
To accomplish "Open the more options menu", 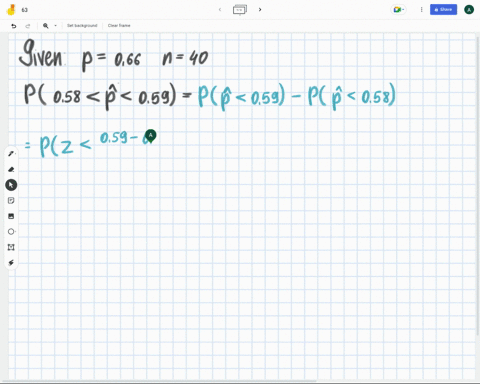I will click(x=421, y=10).
